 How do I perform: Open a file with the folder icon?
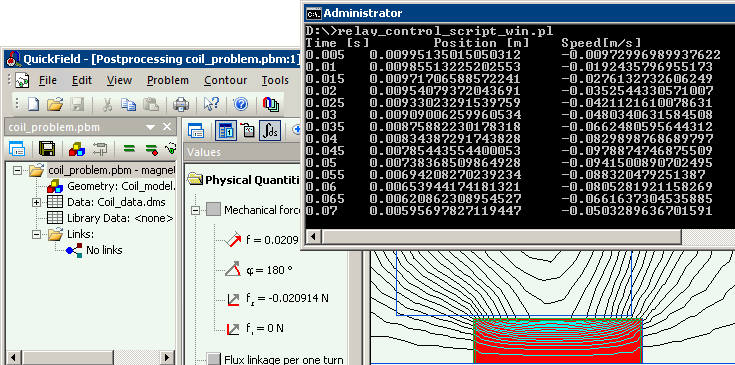(55, 104)
